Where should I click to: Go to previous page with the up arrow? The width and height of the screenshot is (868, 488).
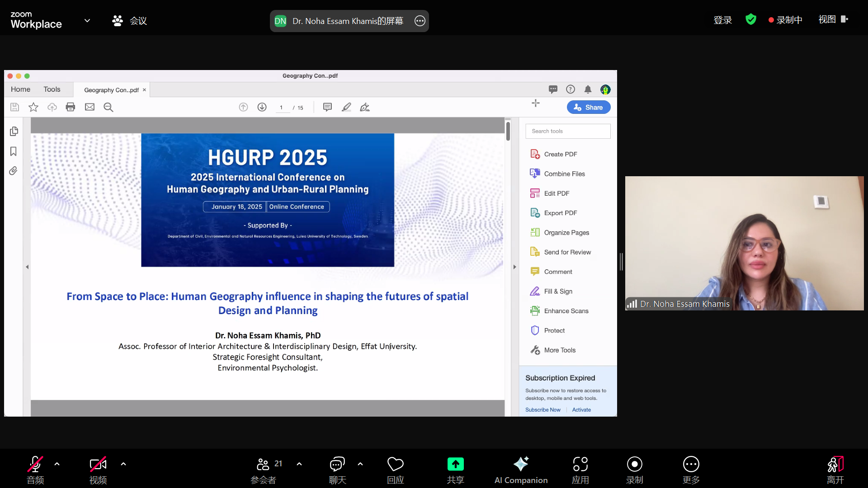click(x=243, y=107)
